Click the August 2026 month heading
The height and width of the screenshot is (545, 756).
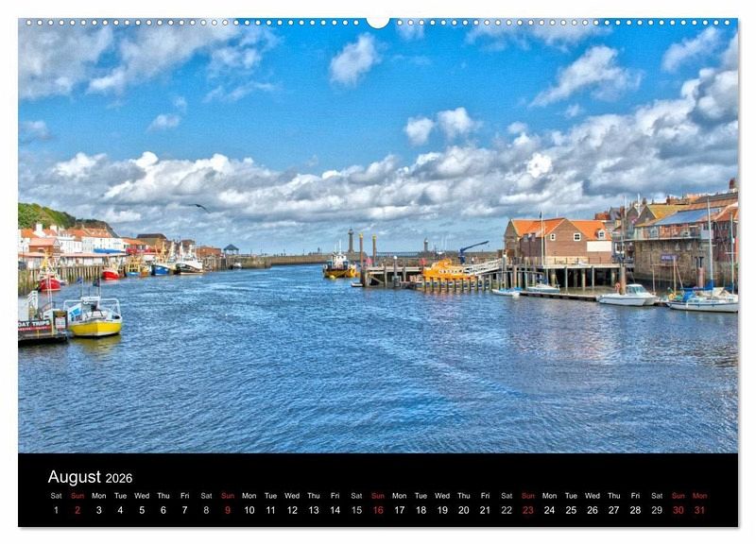[x=90, y=477]
